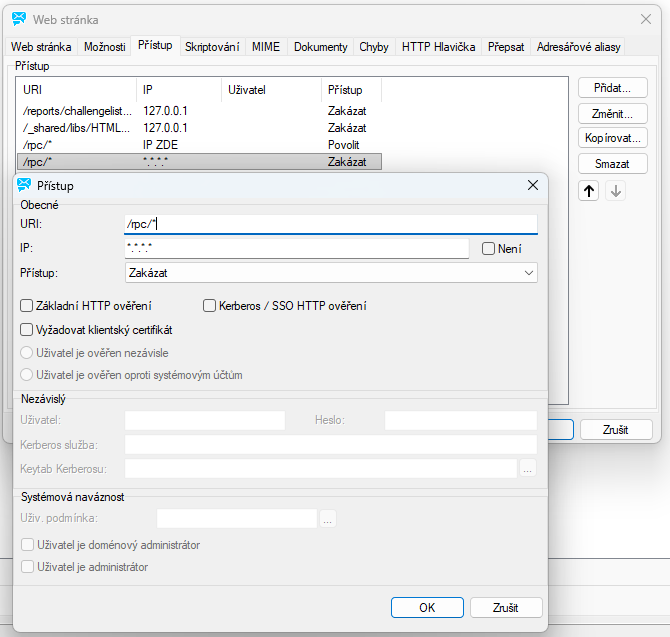Click the Přidat... button
Screen dimensions: 670x637
tap(612, 88)
